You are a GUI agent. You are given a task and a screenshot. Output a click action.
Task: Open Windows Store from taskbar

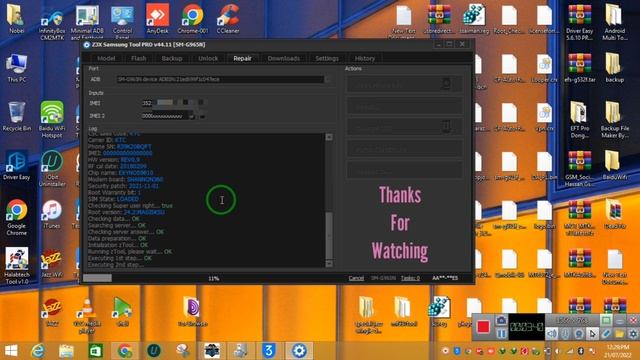96,351
